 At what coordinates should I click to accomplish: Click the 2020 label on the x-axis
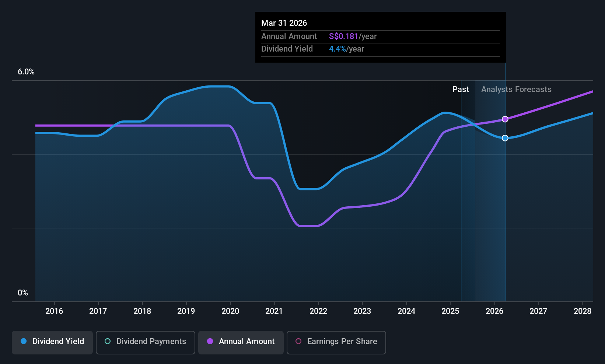click(230, 311)
